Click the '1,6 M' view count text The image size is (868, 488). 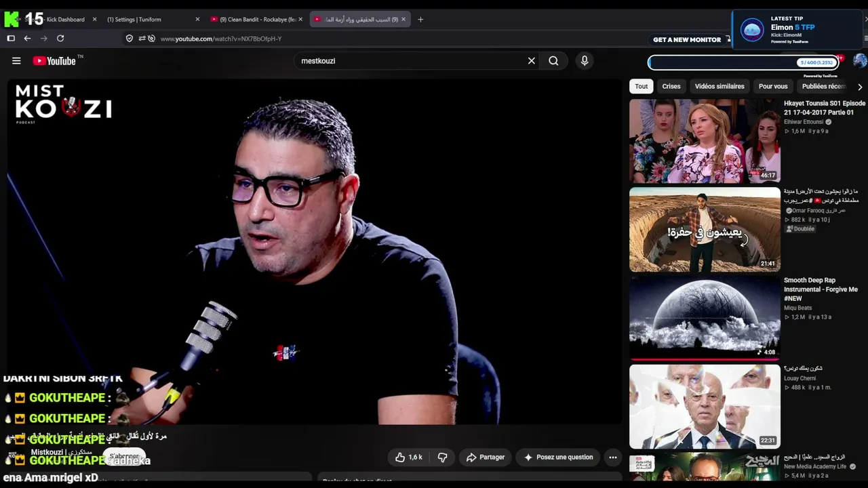pyautogui.click(x=797, y=131)
